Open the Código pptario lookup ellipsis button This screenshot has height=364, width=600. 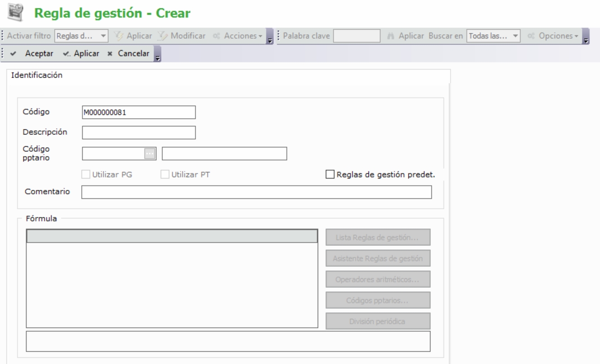[x=149, y=154]
